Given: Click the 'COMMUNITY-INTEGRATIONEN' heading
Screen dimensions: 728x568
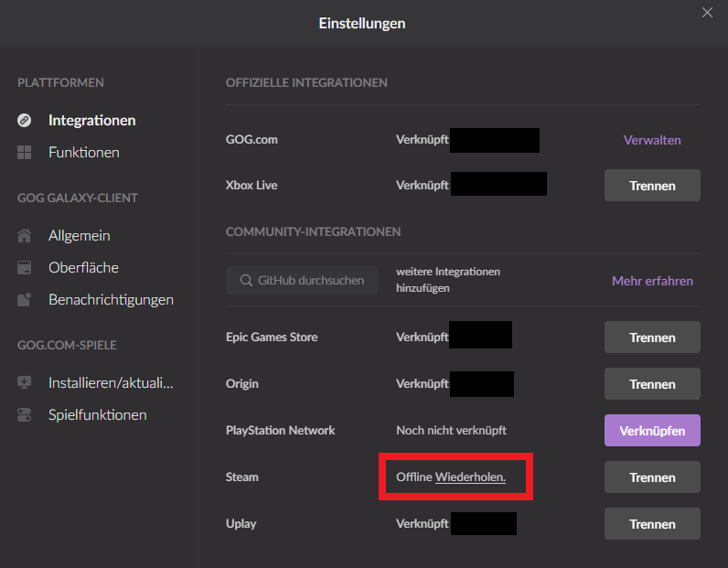Looking at the screenshot, I should (x=313, y=231).
